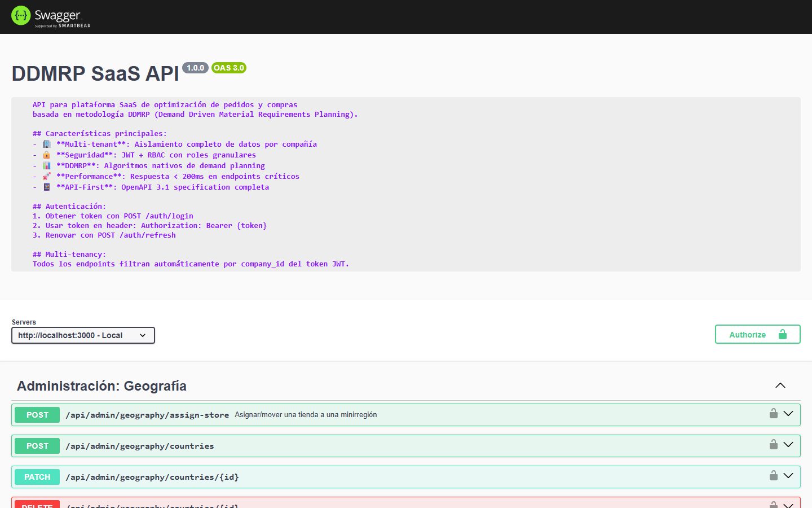812x508 pixels.
Task: Expand the assign-store endpoint chevron
Action: click(788, 414)
